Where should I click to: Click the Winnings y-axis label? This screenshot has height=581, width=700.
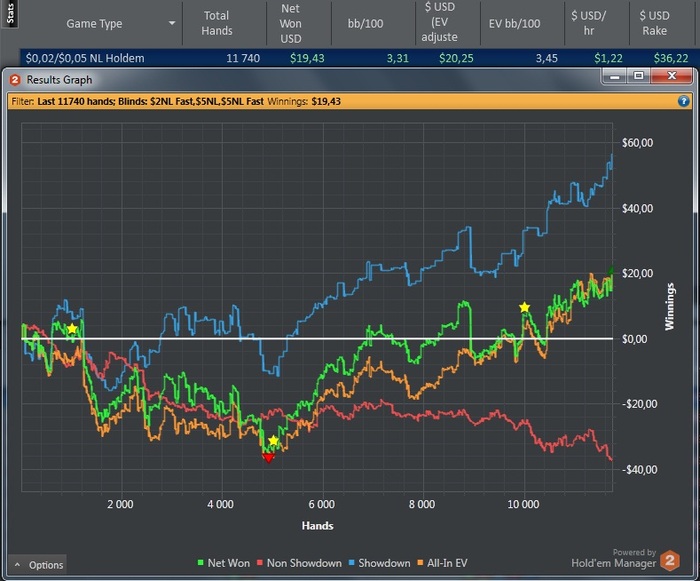pos(669,306)
